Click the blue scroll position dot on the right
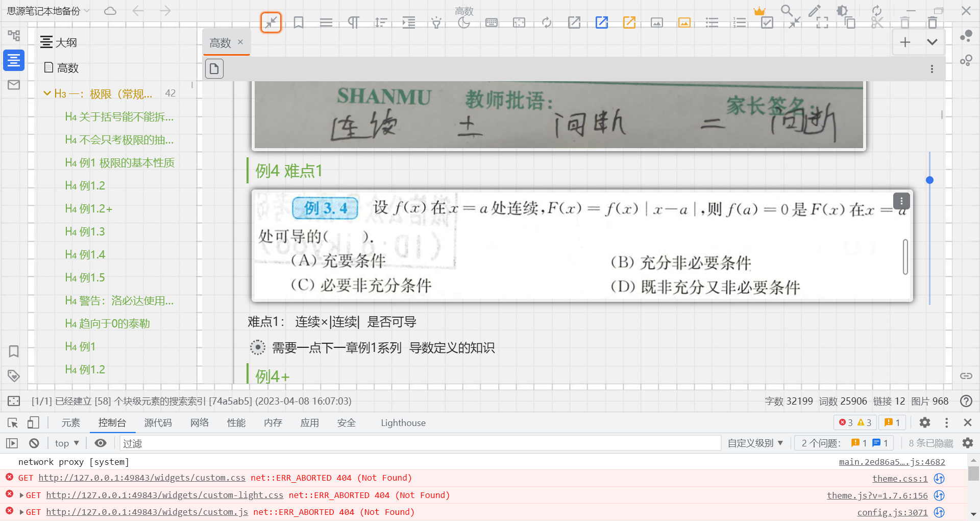Image resolution: width=980 pixels, height=521 pixels. click(929, 180)
